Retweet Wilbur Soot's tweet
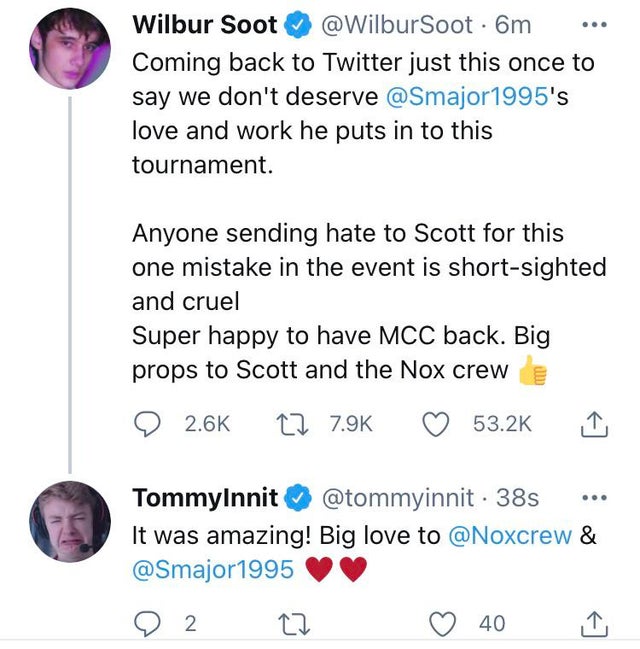The height and width of the screenshot is (649, 640). (292, 425)
